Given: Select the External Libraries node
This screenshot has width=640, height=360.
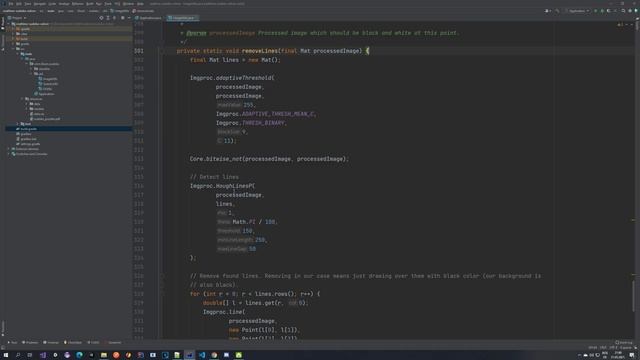Looking at the screenshot, I should click(x=26, y=149).
